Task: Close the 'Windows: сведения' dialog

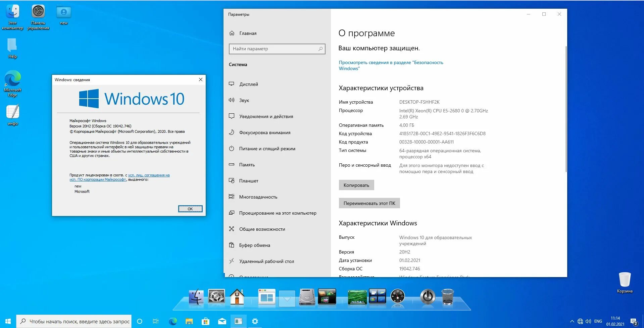Action: click(x=200, y=79)
